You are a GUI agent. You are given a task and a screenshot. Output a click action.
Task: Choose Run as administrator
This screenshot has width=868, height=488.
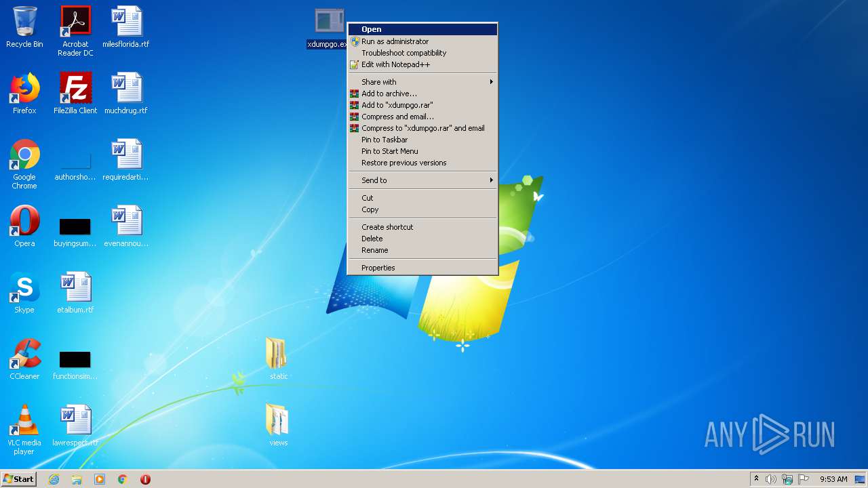click(x=423, y=41)
